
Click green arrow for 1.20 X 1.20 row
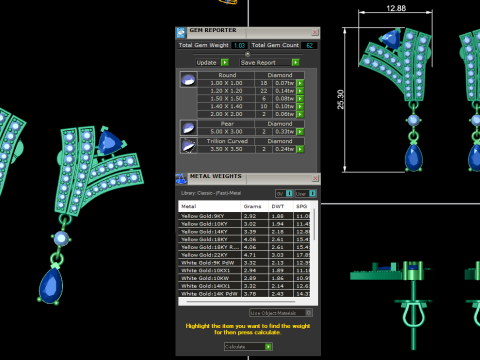(x=300, y=91)
